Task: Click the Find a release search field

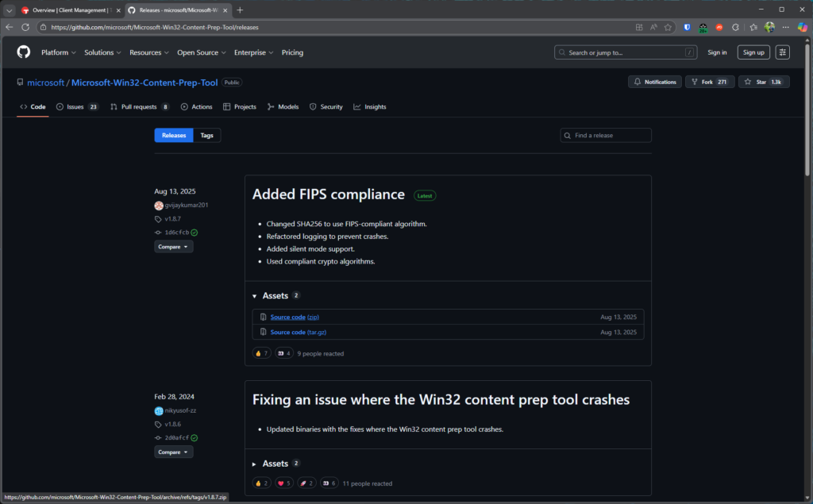Action: [x=610, y=136]
